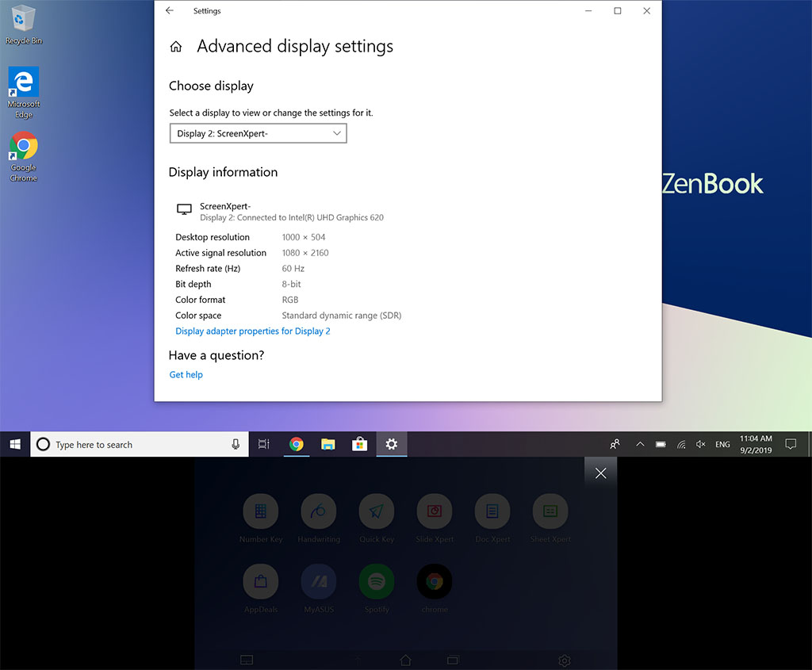Screen dimensions: 812x670
Task: Close the ScreenXpert launcher overlay
Action: 601,473
